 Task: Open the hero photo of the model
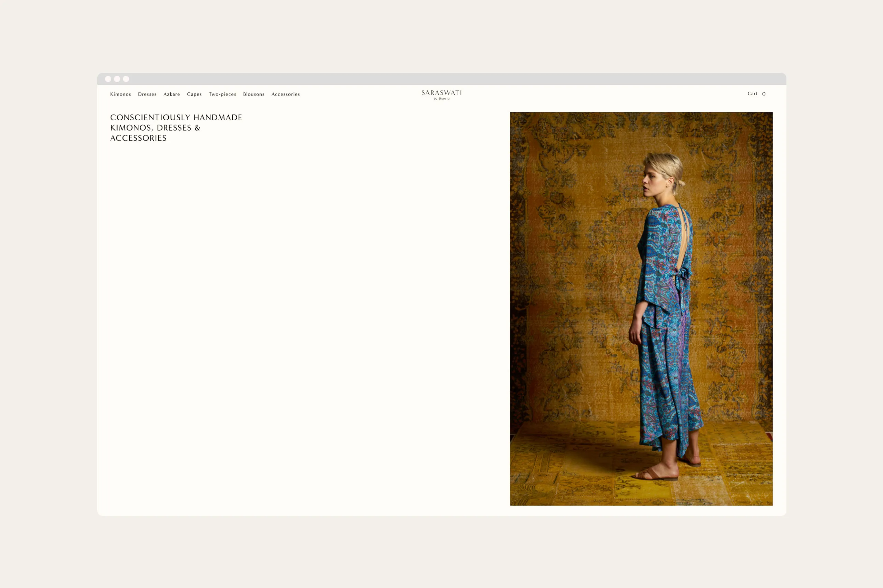tap(641, 308)
